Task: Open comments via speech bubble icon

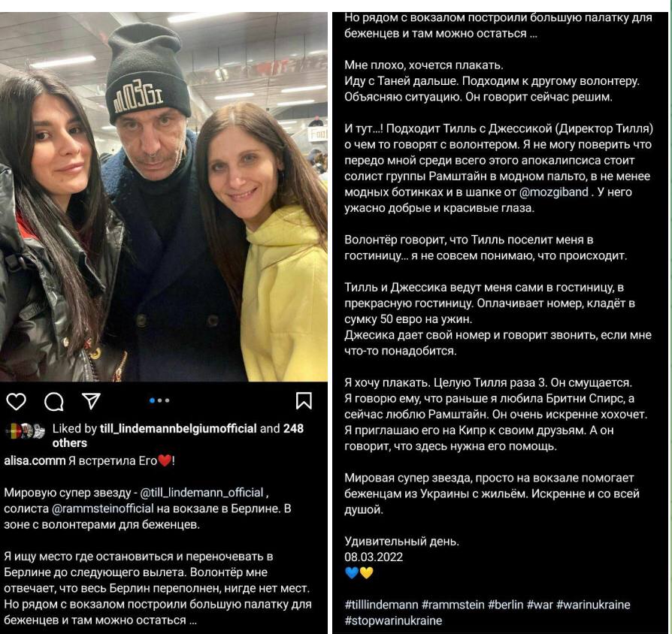Action: [54, 401]
